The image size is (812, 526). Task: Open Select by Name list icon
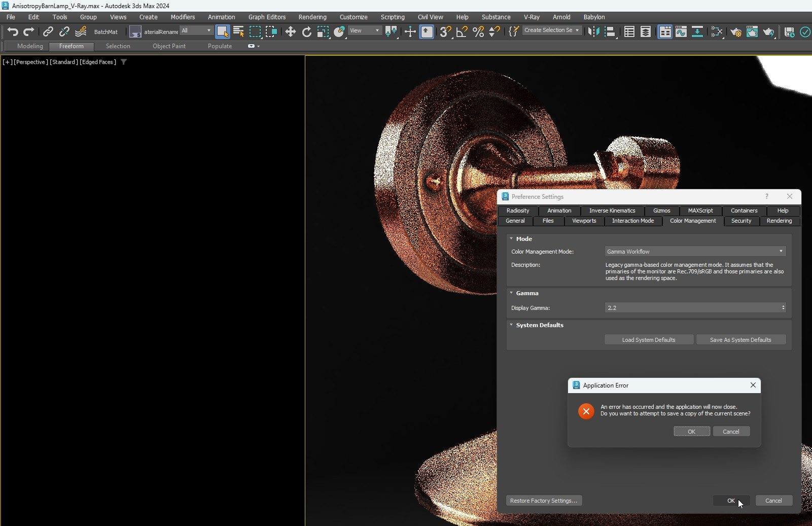click(238, 31)
